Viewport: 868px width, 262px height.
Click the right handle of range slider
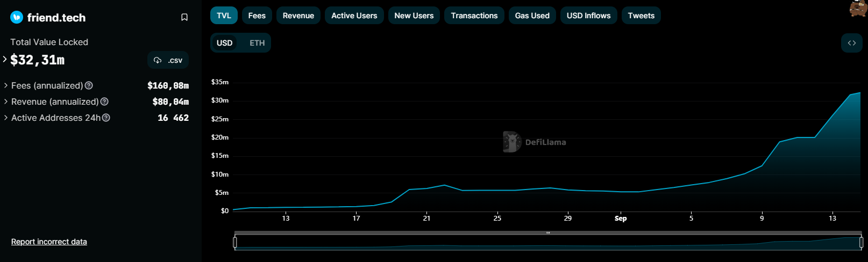[x=861, y=243]
